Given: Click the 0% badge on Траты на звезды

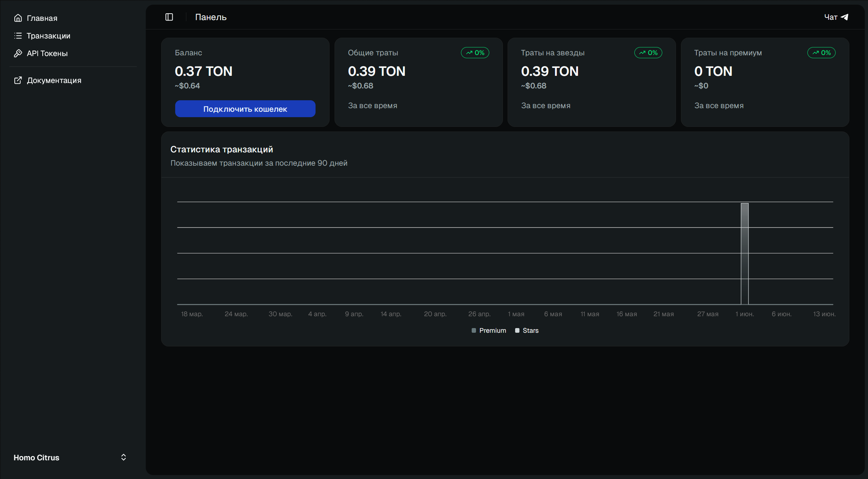Looking at the screenshot, I should click(x=648, y=53).
